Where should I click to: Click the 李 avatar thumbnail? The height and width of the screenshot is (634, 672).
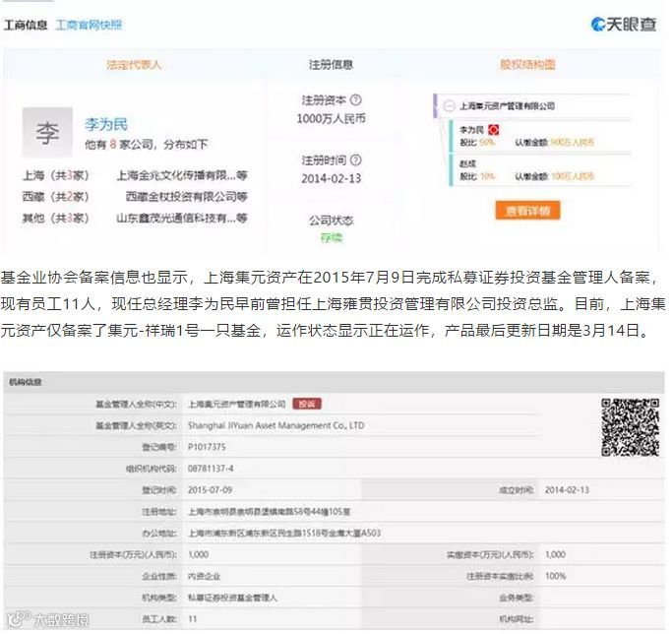tap(47, 132)
